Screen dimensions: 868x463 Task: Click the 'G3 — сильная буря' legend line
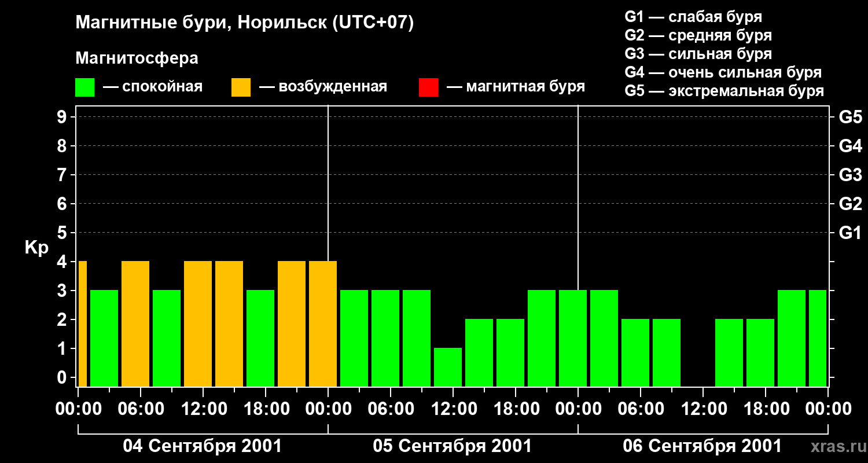click(698, 54)
